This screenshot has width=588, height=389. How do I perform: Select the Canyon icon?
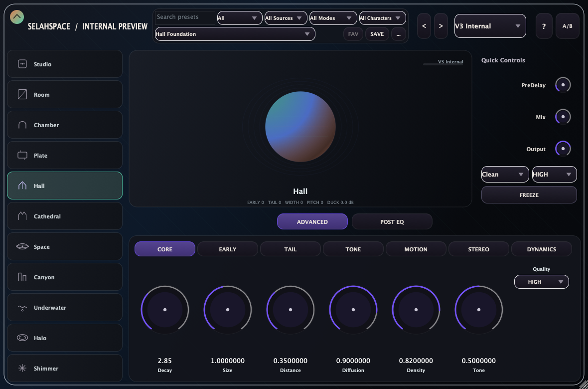(x=22, y=277)
